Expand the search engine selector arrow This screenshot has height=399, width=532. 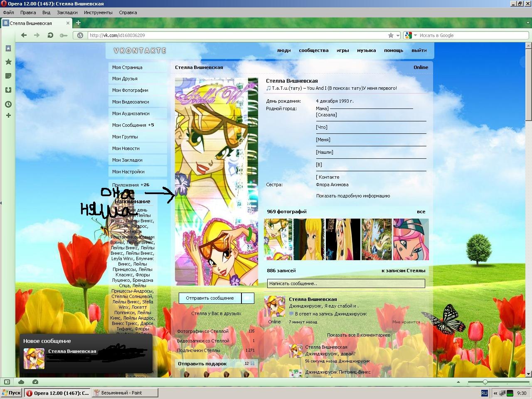(x=415, y=35)
